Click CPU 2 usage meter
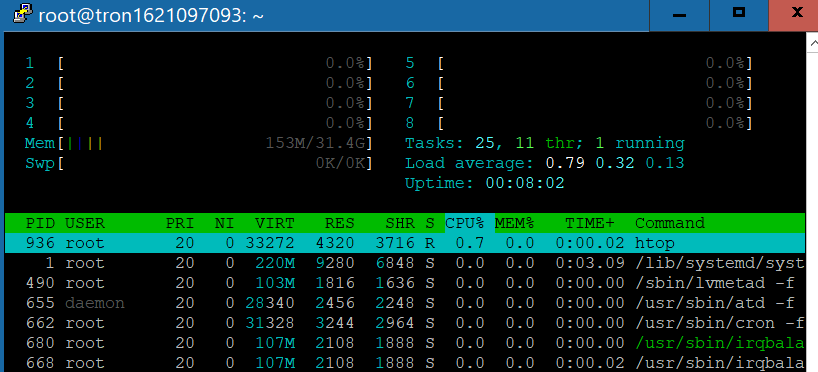This screenshot has width=818, height=372. [x=200, y=83]
